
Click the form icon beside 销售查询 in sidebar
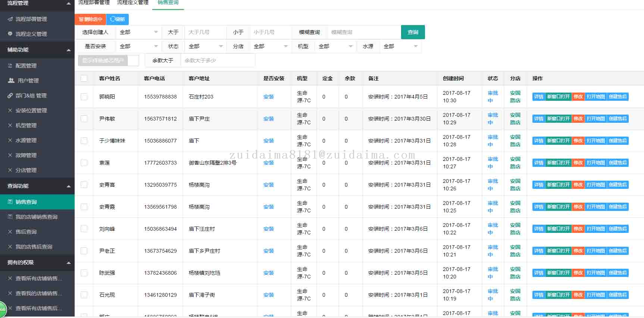pyautogui.click(x=10, y=202)
